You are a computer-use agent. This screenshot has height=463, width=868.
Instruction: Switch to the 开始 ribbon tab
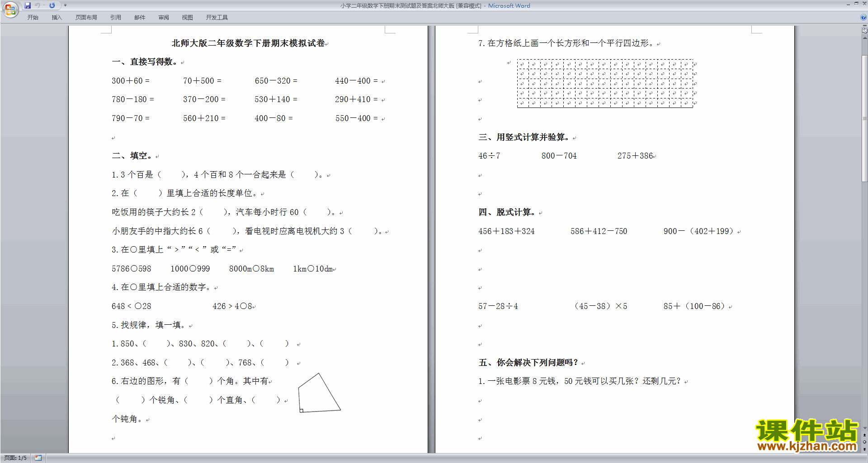click(x=33, y=17)
